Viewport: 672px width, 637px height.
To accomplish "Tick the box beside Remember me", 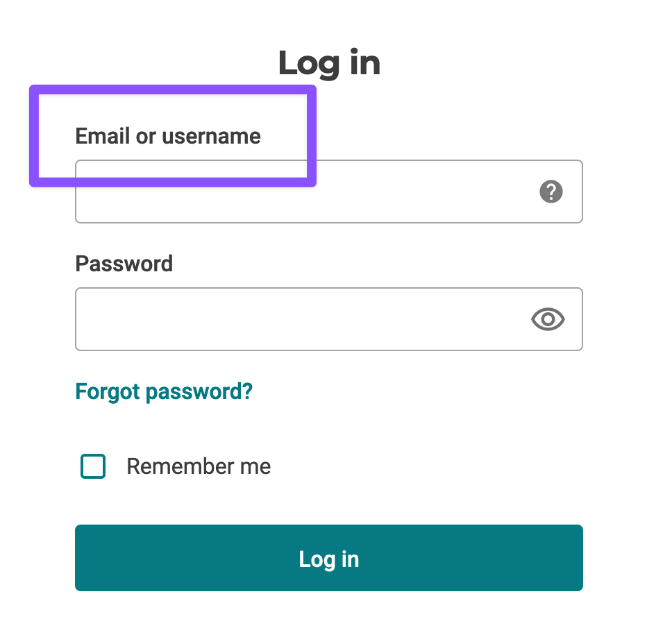I will click(93, 466).
